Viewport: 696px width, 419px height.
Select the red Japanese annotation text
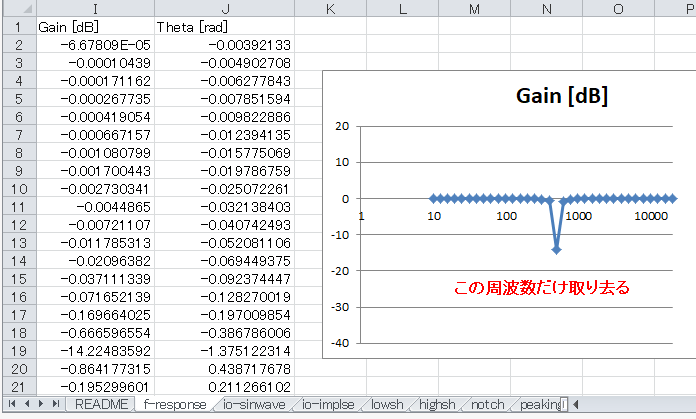(542, 288)
